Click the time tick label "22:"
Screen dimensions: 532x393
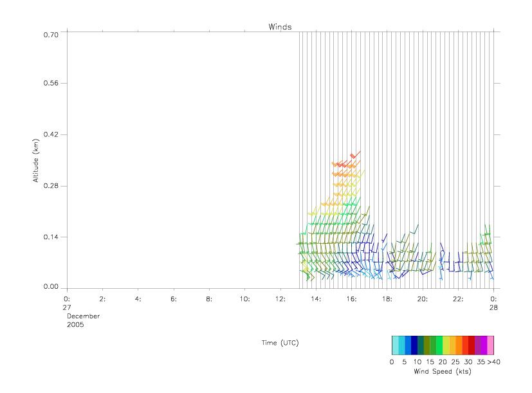[458, 299]
